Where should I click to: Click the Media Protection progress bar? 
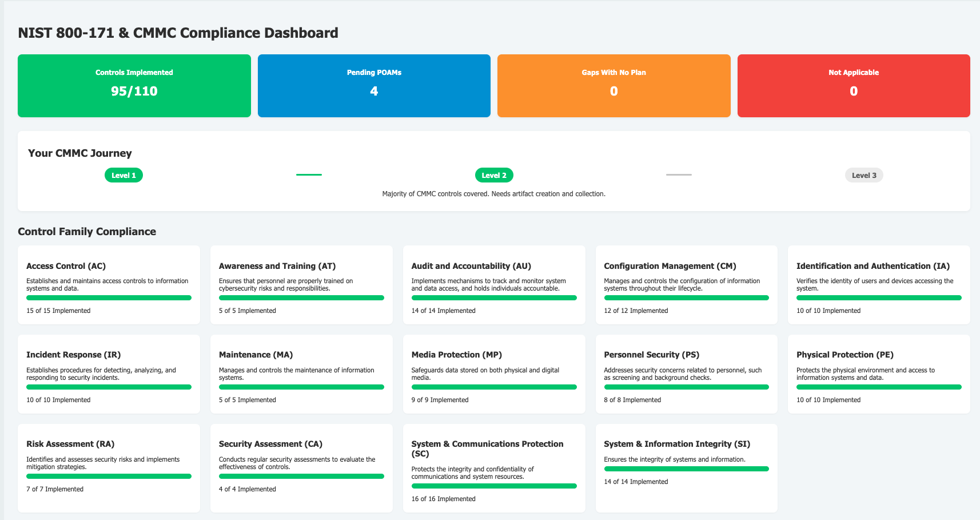point(494,387)
